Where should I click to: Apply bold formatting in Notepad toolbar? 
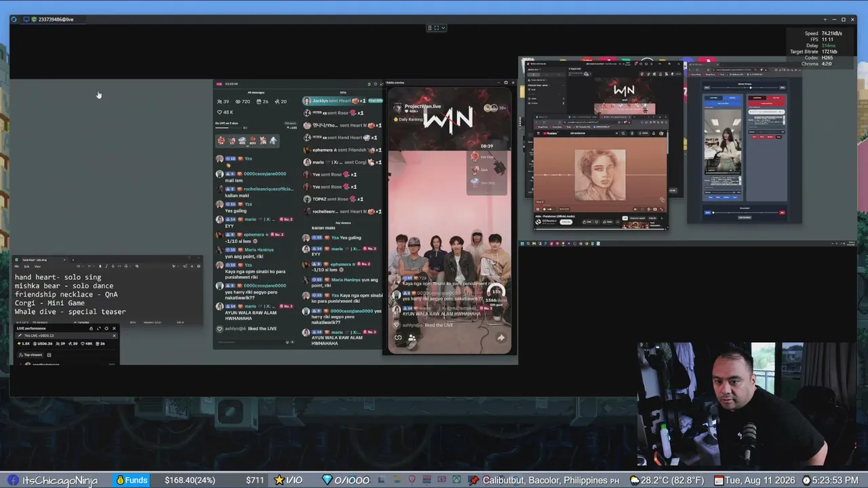pos(100,266)
